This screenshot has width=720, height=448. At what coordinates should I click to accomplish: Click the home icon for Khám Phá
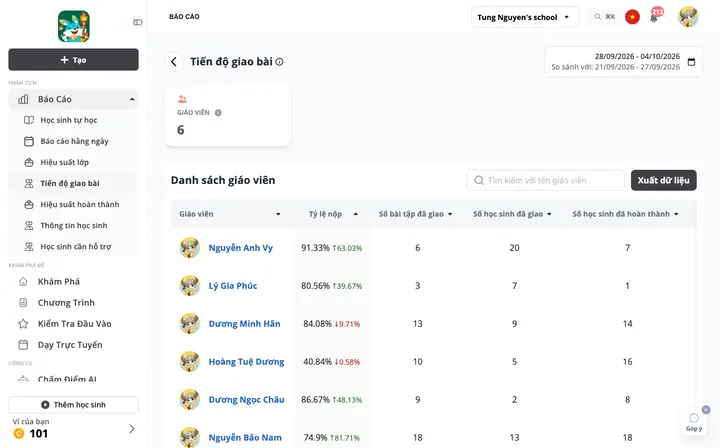coord(23,282)
